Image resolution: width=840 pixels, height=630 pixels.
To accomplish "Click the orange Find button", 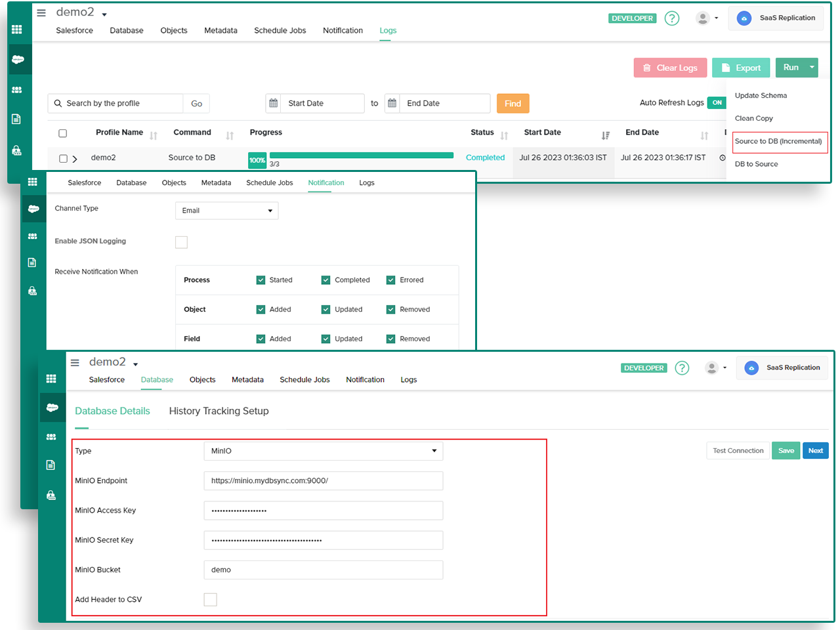I will [x=513, y=104].
